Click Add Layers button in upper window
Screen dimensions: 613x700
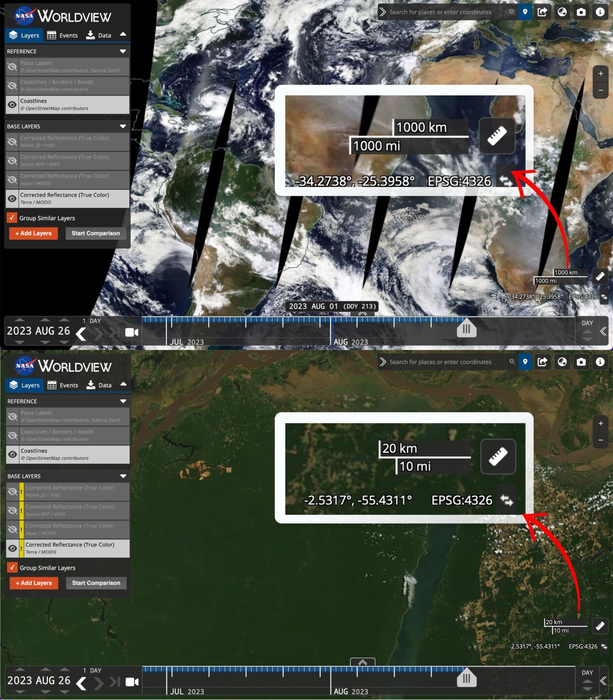pyautogui.click(x=33, y=233)
